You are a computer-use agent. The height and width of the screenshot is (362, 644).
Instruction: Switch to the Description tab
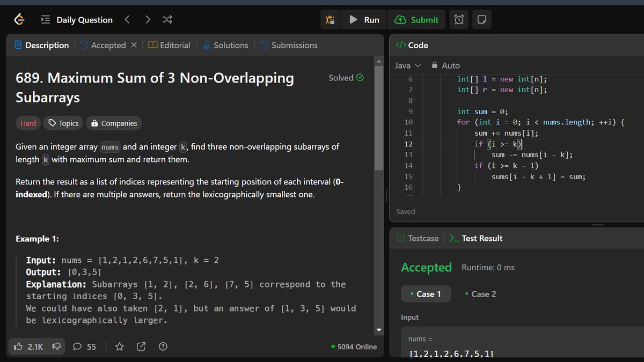click(42, 45)
